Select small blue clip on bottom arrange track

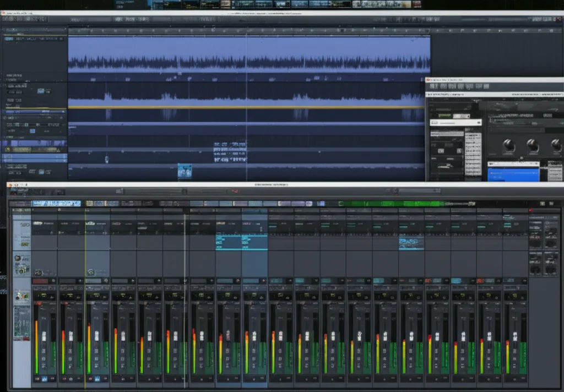point(185,171)
